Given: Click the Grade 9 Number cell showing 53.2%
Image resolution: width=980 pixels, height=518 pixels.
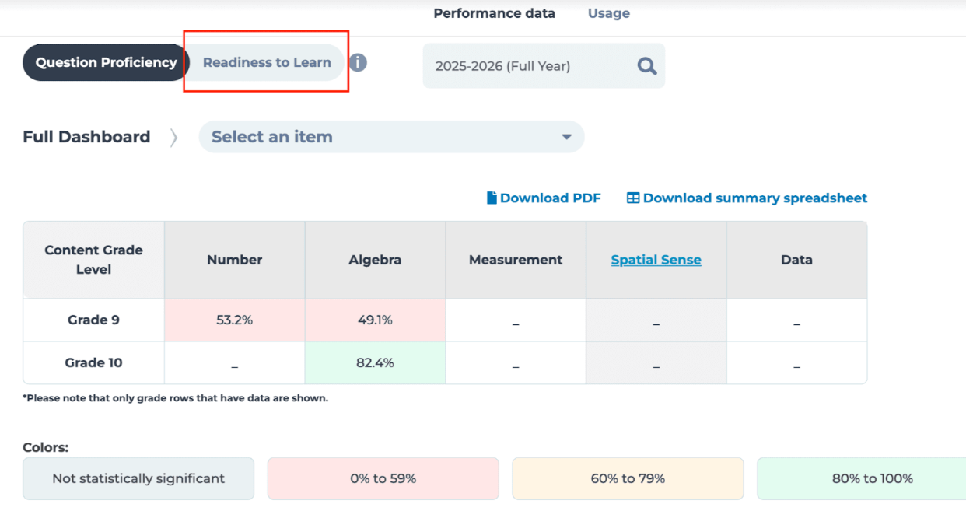Looking at the screenshot, I should click(x=234, y=320).
